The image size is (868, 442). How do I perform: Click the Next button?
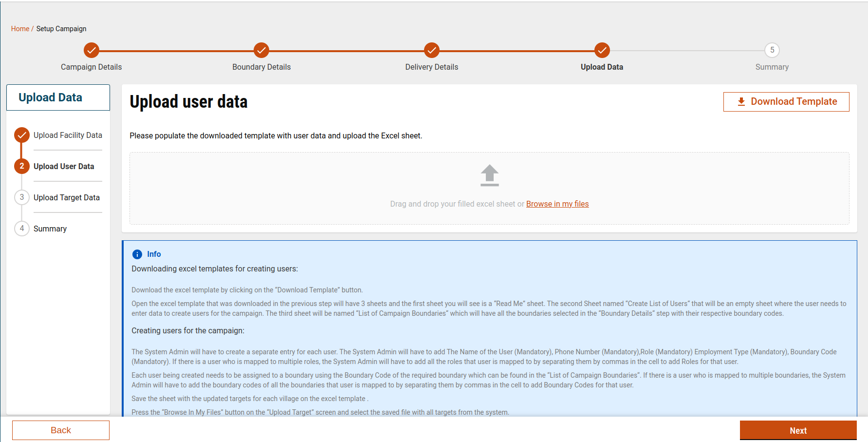coord(798,430)
